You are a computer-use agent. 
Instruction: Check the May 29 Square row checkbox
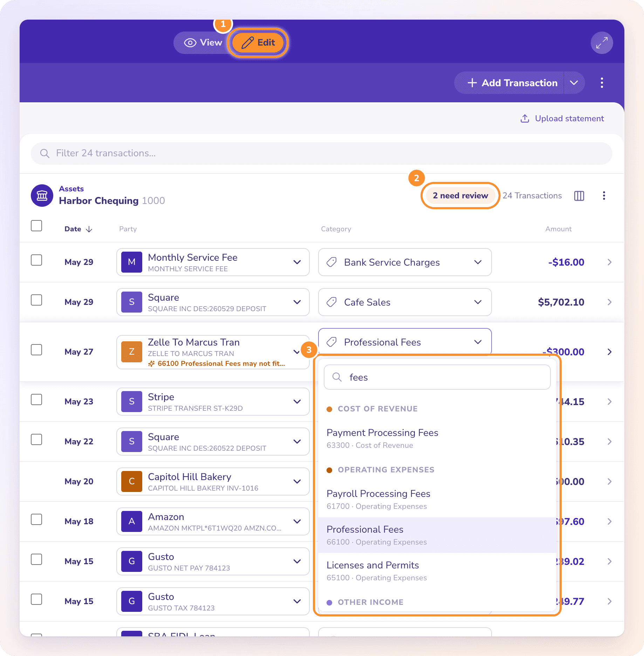click(36, 300)
